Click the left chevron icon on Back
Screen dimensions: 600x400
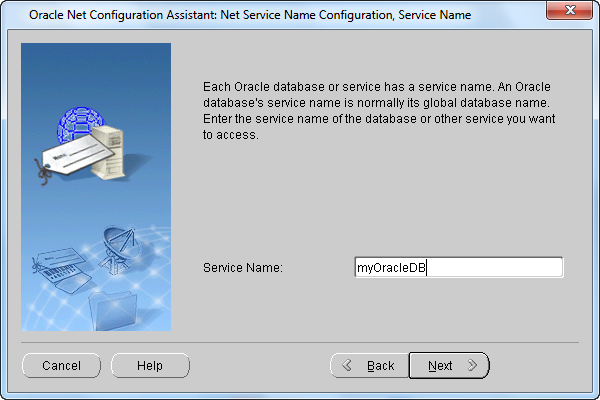347,365
